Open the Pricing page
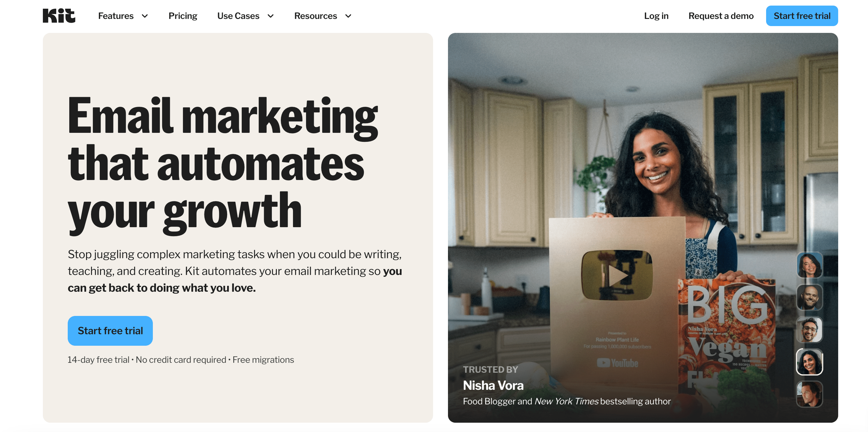This screenshot has width=868, height=432. 183,16
